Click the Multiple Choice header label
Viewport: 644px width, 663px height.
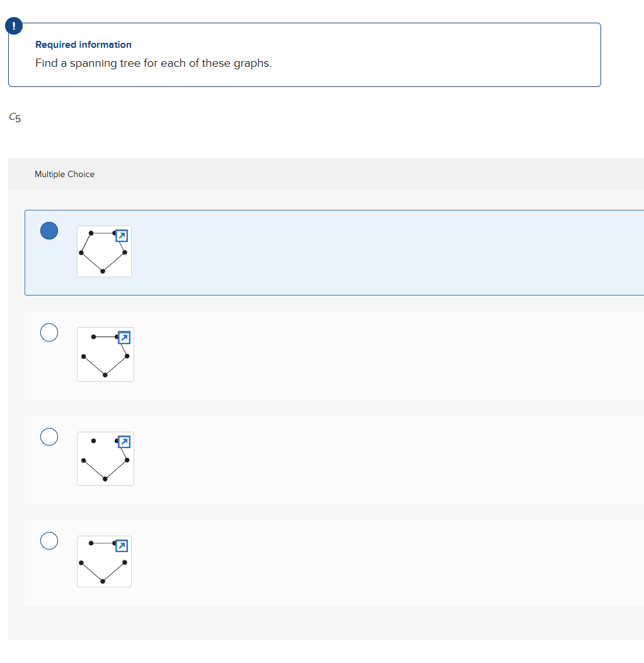pos(64,174)
